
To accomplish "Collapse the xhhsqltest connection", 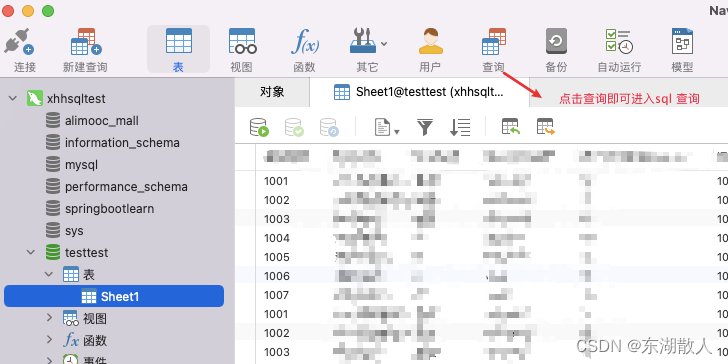I will [13, 98].
